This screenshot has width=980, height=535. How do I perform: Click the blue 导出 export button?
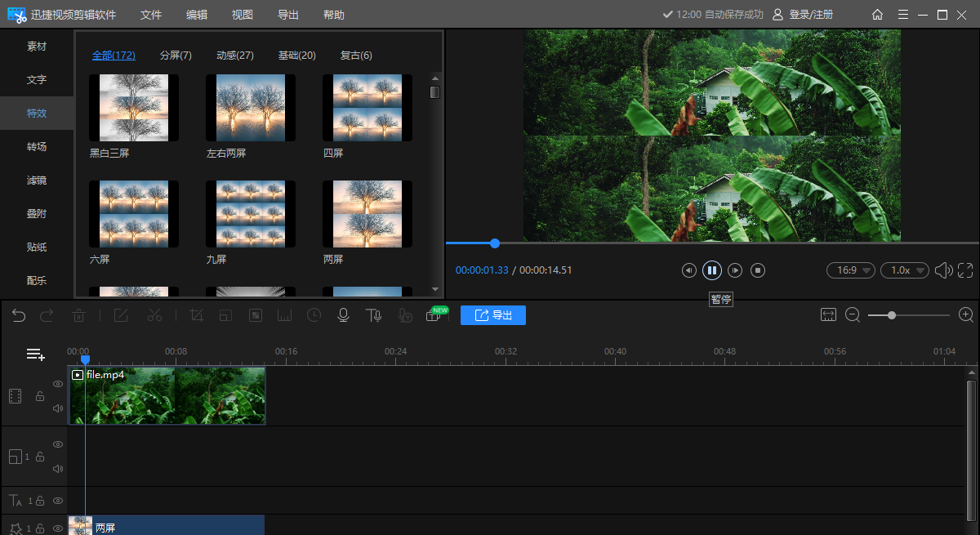pos(493,315)
